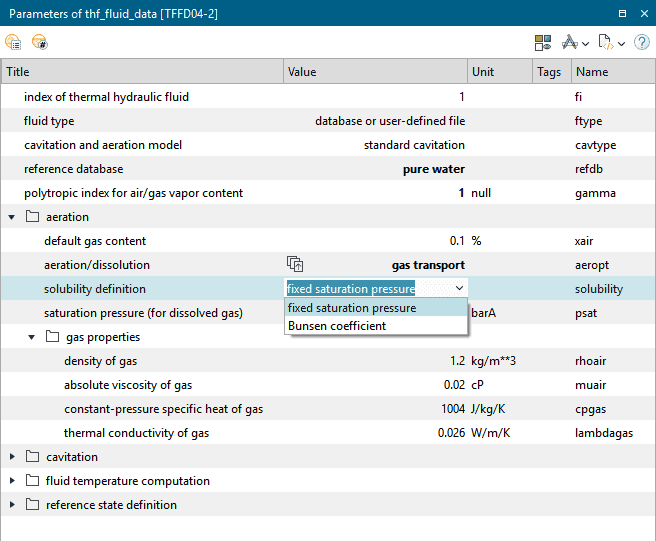Expand the fluid temperature computation folder
Viewport: 656px width, 541px height.
(x=11, y=481)
